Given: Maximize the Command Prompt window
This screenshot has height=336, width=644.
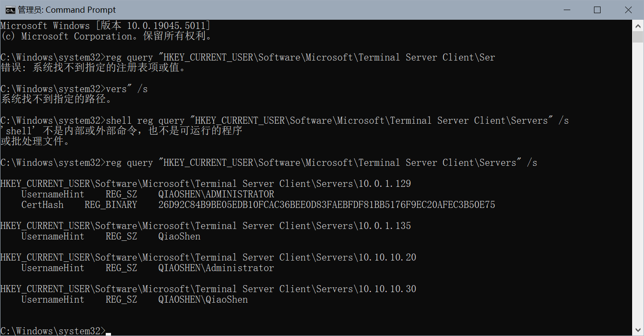Looking at the screenshot, I should tap(597, 10).
